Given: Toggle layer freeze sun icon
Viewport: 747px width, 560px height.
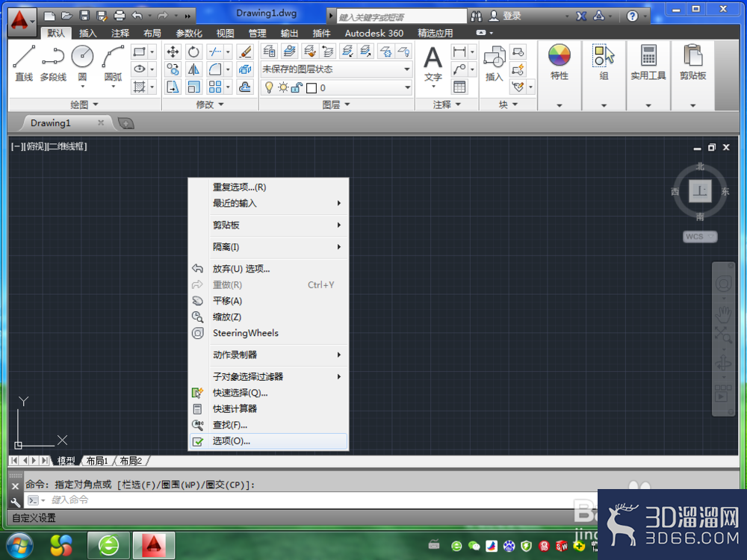Looking at the screenshot, I should 283,87.
